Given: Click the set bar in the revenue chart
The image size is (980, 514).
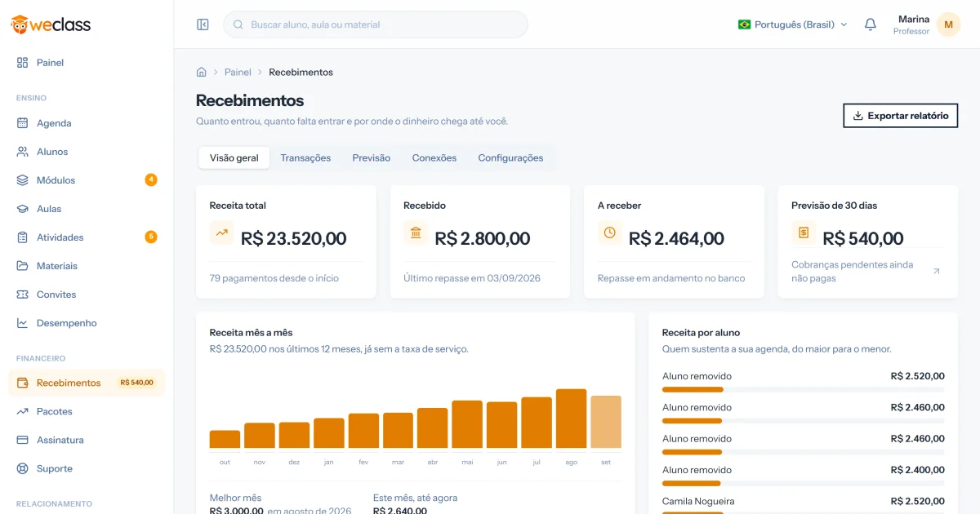Looking at the screenshot, I should pyautogui.click(x=606, y=422).
